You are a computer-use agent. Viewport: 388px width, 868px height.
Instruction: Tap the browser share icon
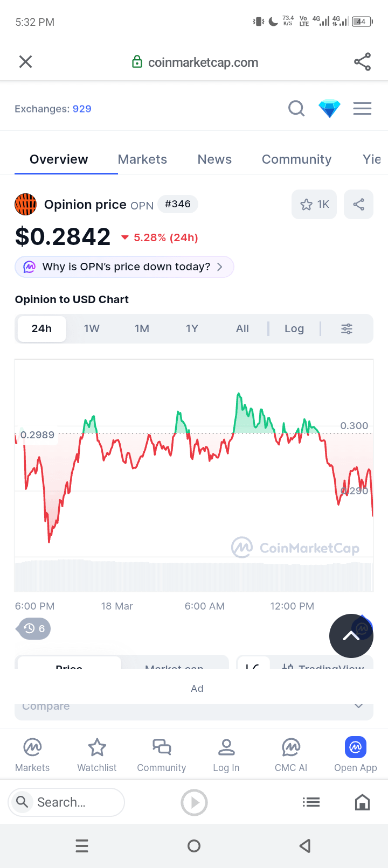click(x=362, y=62)
